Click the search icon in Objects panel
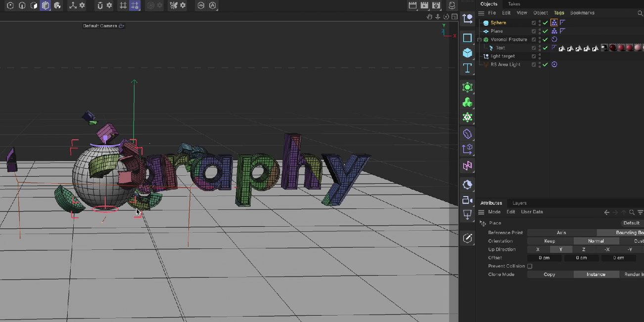The width and height of the screenshot is (644, 322). 640,13
